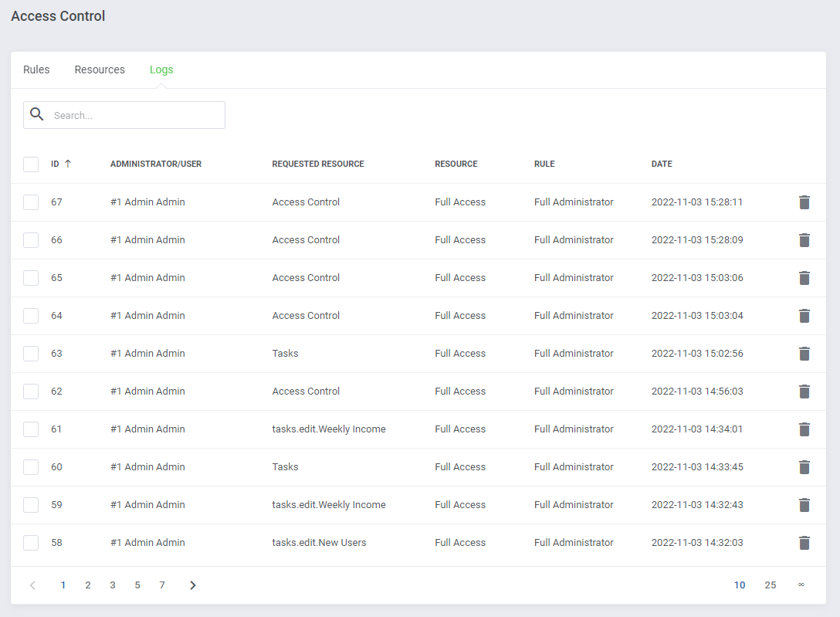Sort by Date column header
Image resolution: width=840 pixels, height=617 pixels.
(x=662, y=164)
